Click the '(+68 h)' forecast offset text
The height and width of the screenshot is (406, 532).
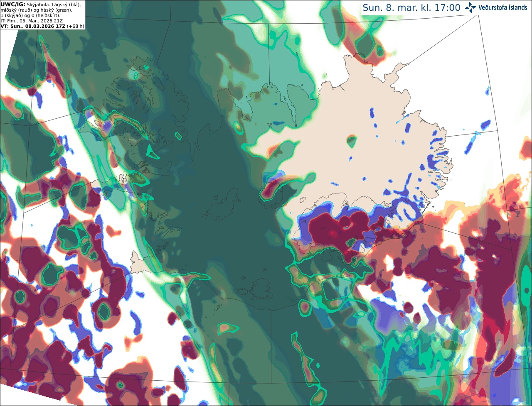pyautogui.click(x=76, y=26)
